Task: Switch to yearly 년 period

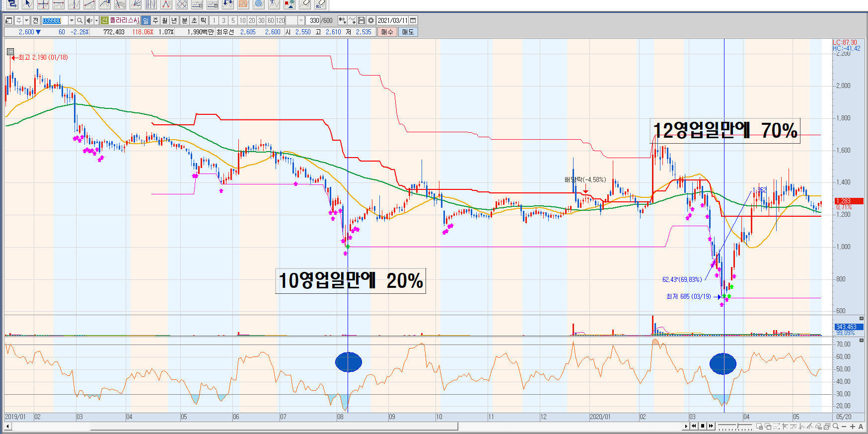Action: point(174,20)
